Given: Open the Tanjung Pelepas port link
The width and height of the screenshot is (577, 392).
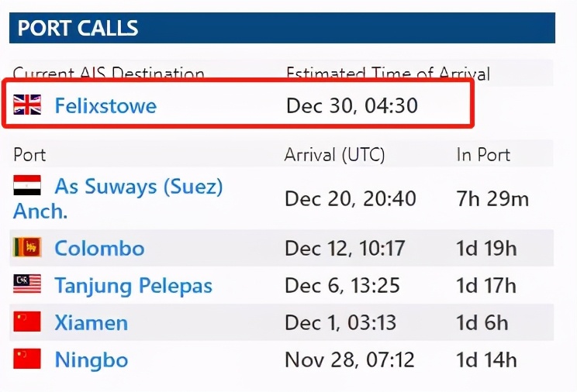Looking at the screenshot, I should coord(133,286).
